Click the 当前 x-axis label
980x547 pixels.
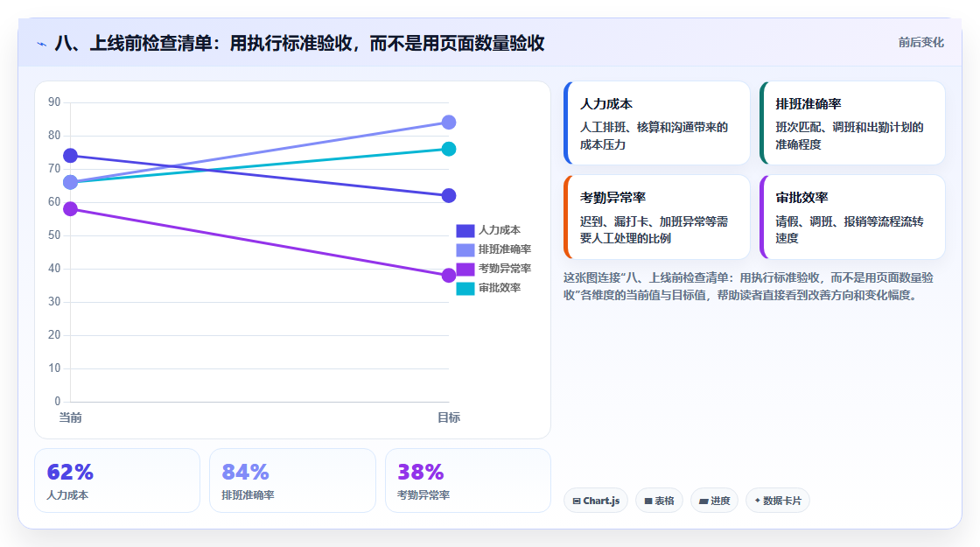[x=71, y=417]
